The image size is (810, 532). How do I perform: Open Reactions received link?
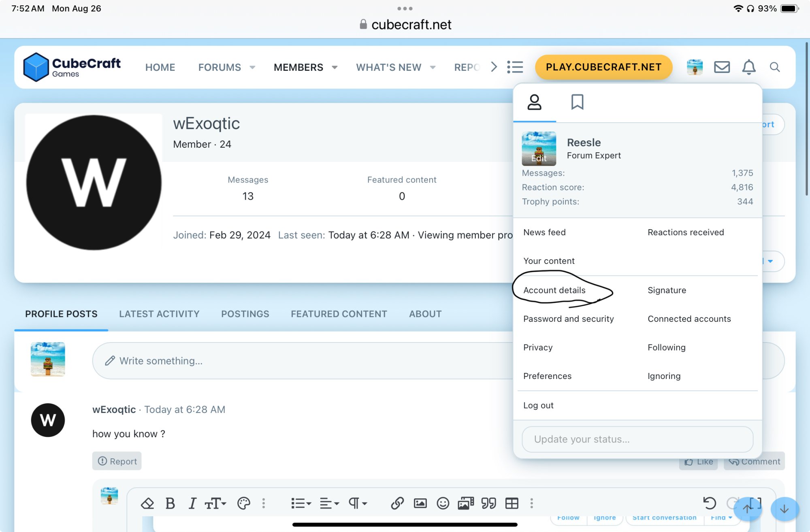tap(686, 232)
